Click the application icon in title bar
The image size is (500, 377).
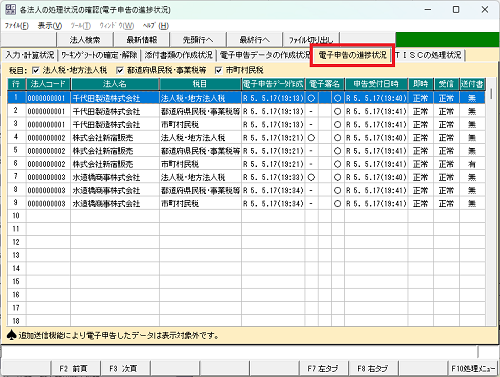point(10,9)
